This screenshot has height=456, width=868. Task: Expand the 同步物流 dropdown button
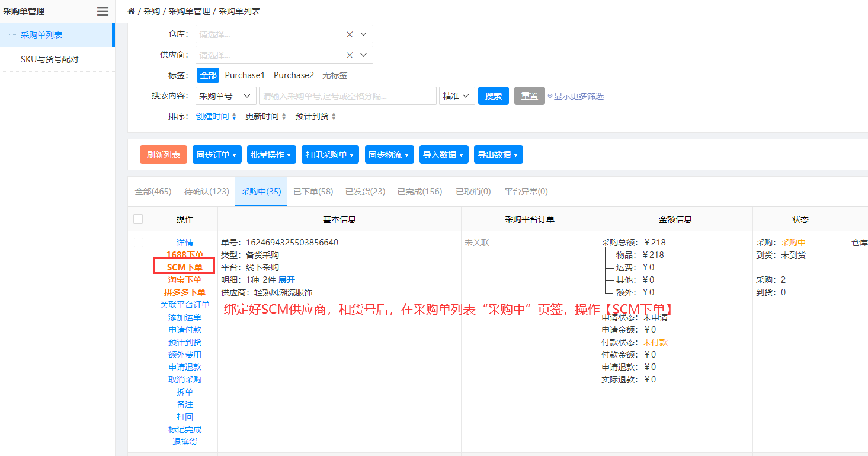(389, 155)
